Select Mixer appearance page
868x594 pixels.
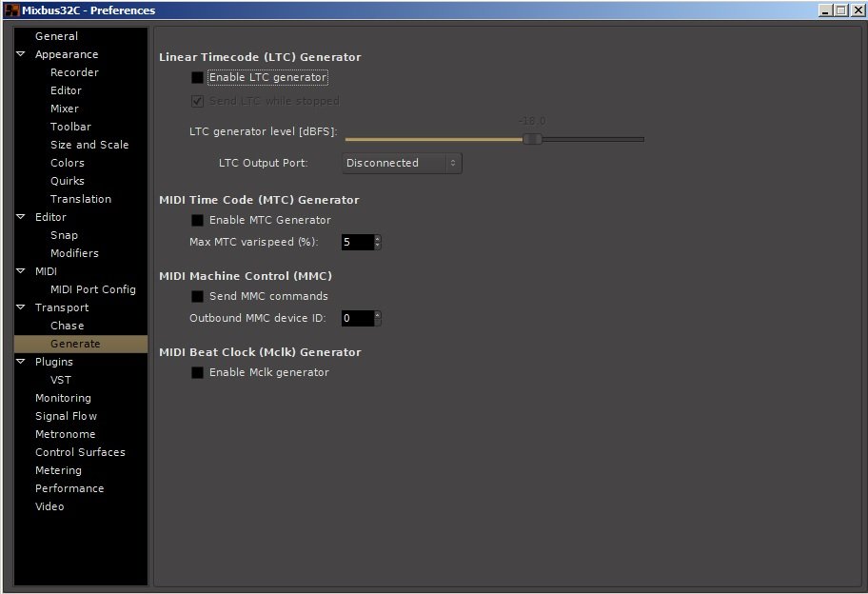(x=65, y=109)
